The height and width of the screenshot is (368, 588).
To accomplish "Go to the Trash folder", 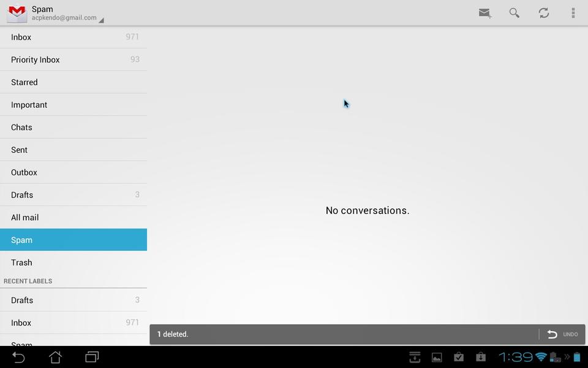I will tap(73, 263).
